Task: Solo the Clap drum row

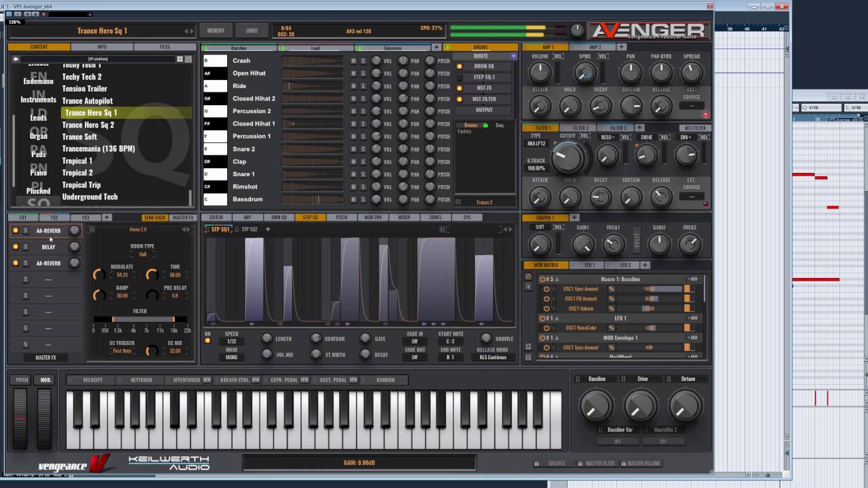Action: pos(363,161)
